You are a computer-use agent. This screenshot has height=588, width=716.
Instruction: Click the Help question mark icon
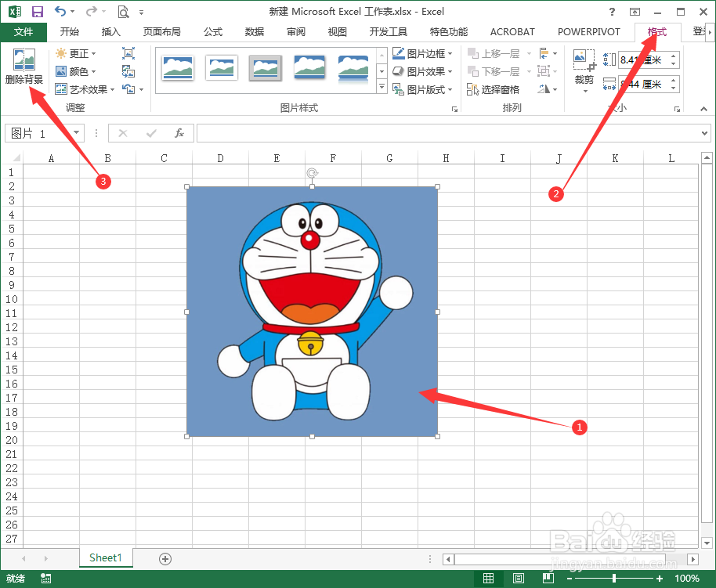pyautogui.click(x=612, y=12)
